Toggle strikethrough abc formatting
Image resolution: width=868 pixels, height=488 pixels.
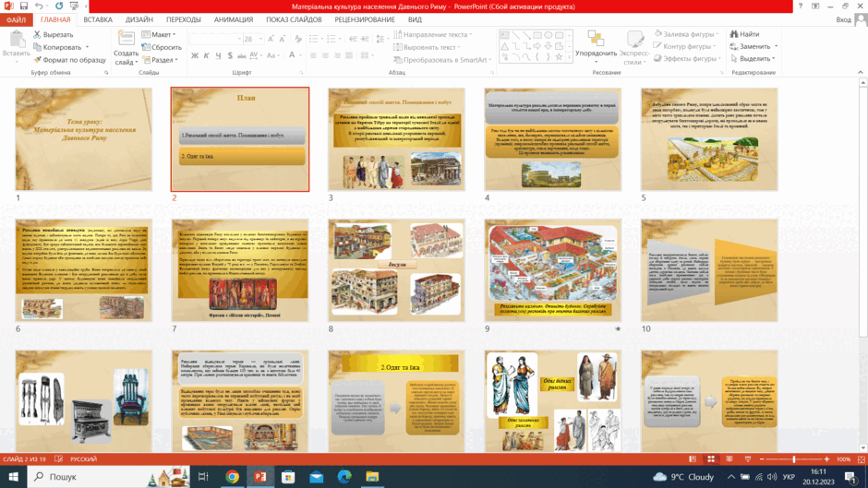pos(241,55)
